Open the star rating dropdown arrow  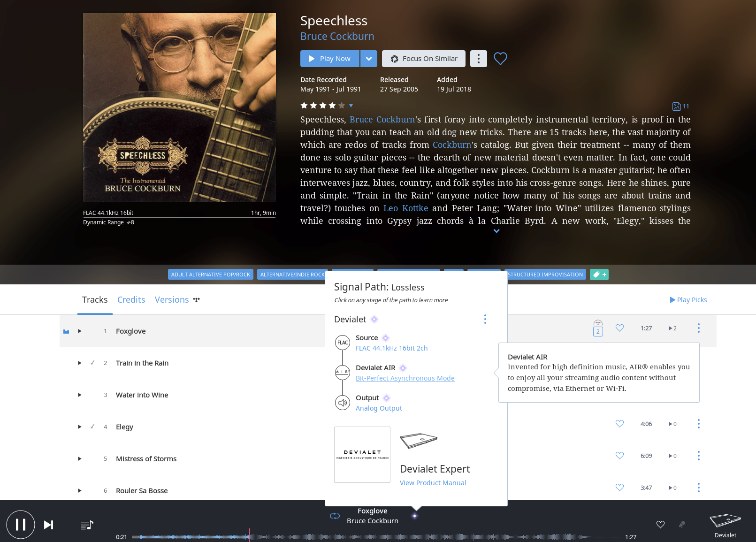click(351, 106)
